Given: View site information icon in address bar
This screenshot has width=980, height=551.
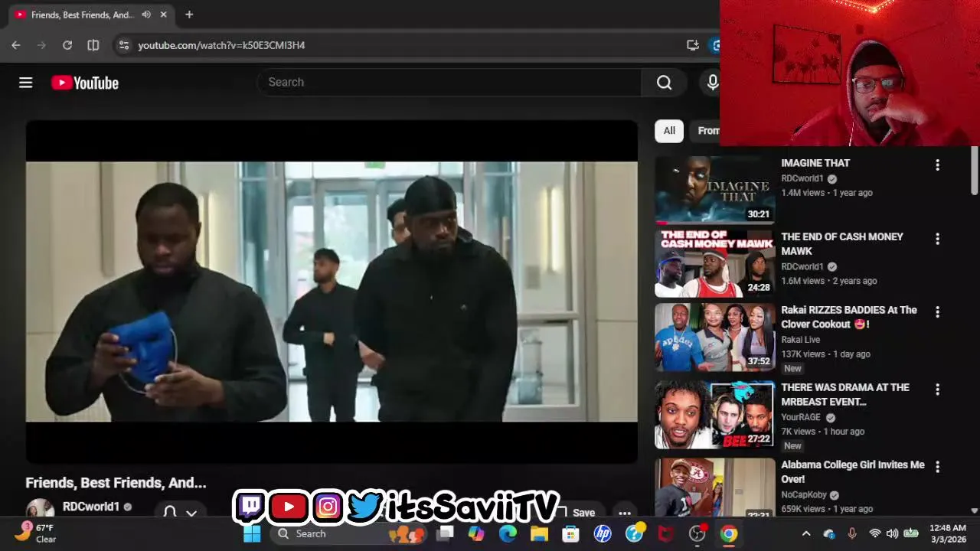Looking at the screenshot, I should click(124, 45).
